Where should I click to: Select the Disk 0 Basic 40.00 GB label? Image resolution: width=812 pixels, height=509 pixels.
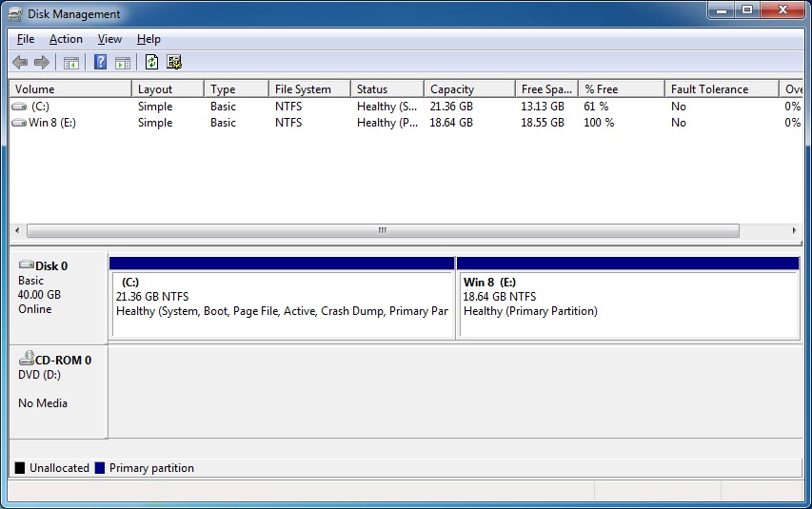[58, 297]
